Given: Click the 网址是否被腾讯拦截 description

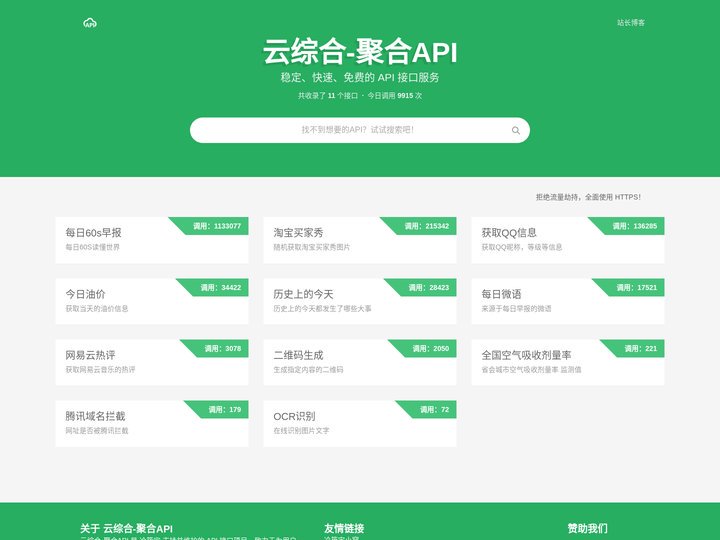Looking at the screenshot, I should coord(96,431).
